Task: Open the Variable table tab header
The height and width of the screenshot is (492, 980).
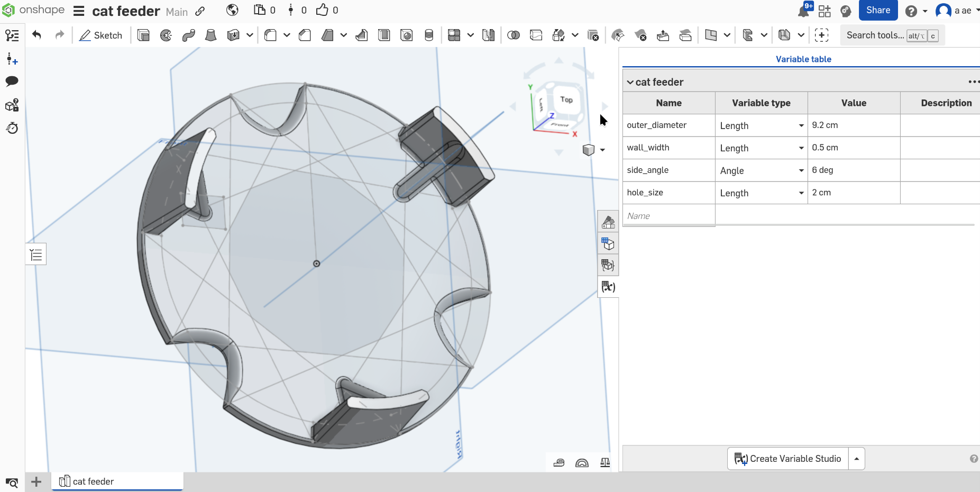Action: click(x=803, y=59)
